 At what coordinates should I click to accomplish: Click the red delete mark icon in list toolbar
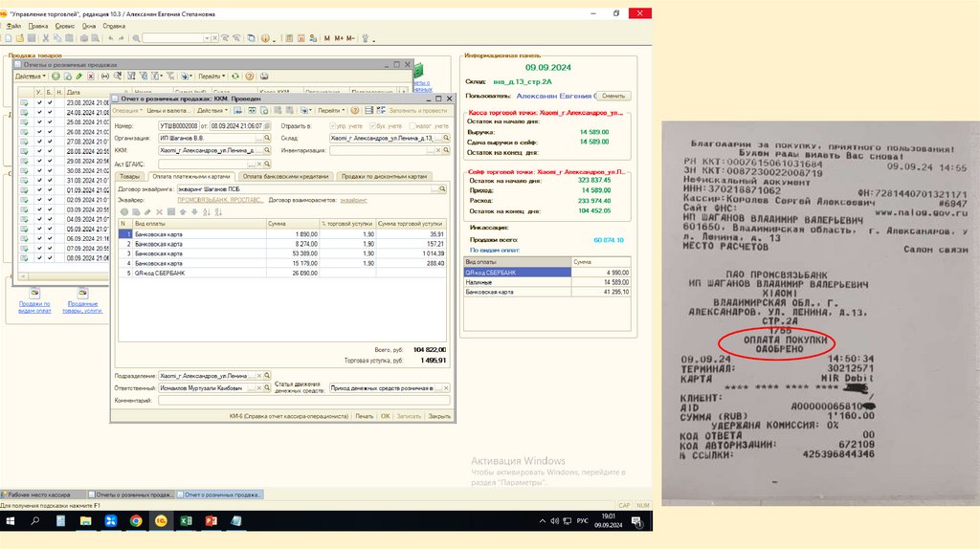(x=92, y=76)
